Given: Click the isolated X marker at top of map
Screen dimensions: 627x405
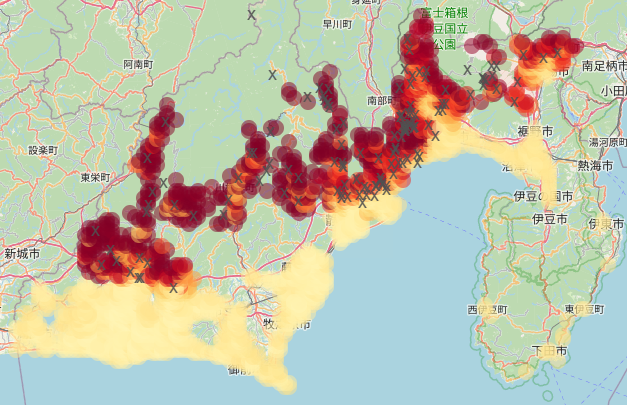Looking at the screenshot, I should [x=252, y=15].
